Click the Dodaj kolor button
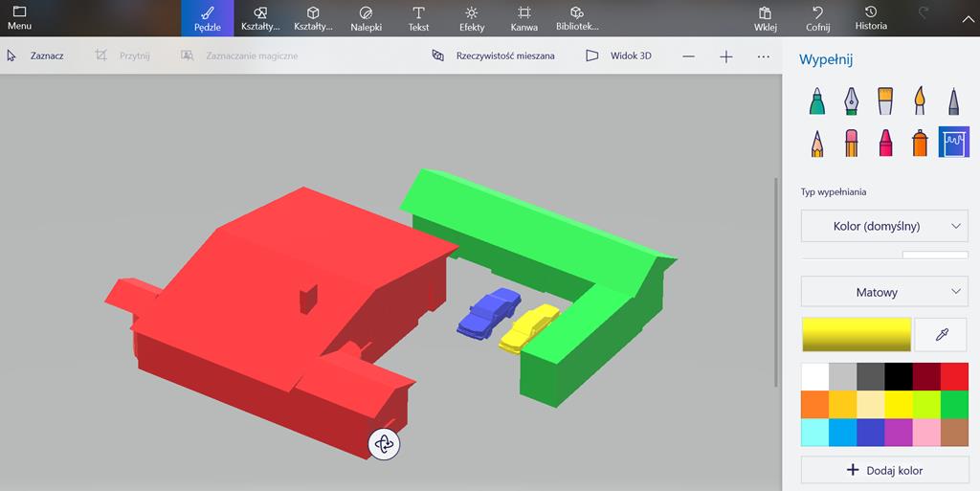 pyautogui.click(x=884, y=470)
